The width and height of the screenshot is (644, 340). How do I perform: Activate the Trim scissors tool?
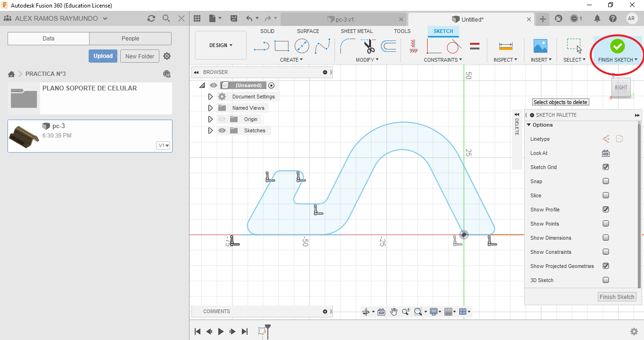pos(368,46)
